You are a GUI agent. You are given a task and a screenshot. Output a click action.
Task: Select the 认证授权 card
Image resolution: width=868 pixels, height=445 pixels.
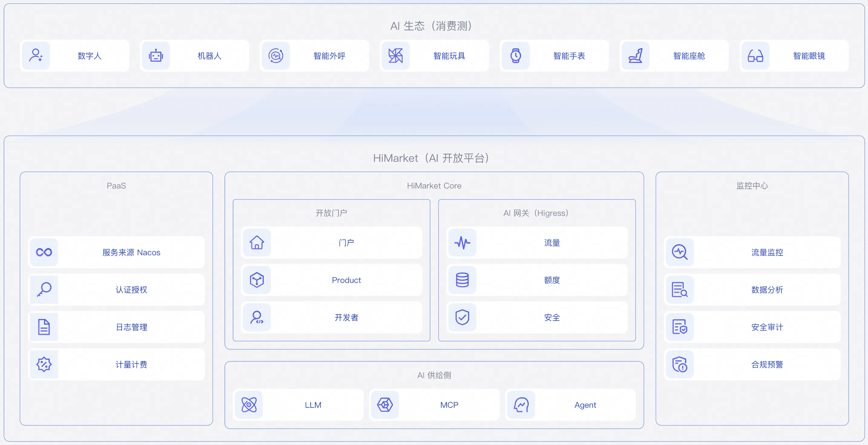pyautogui.click(x=131, y=290)
